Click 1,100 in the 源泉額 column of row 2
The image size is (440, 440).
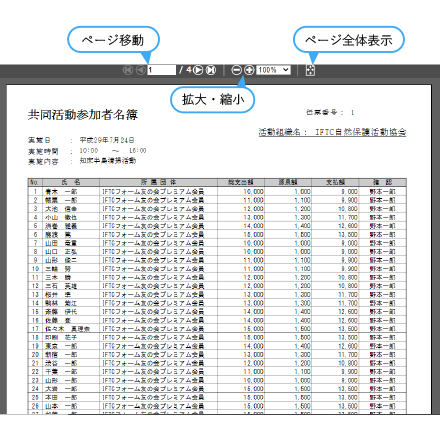302,200
